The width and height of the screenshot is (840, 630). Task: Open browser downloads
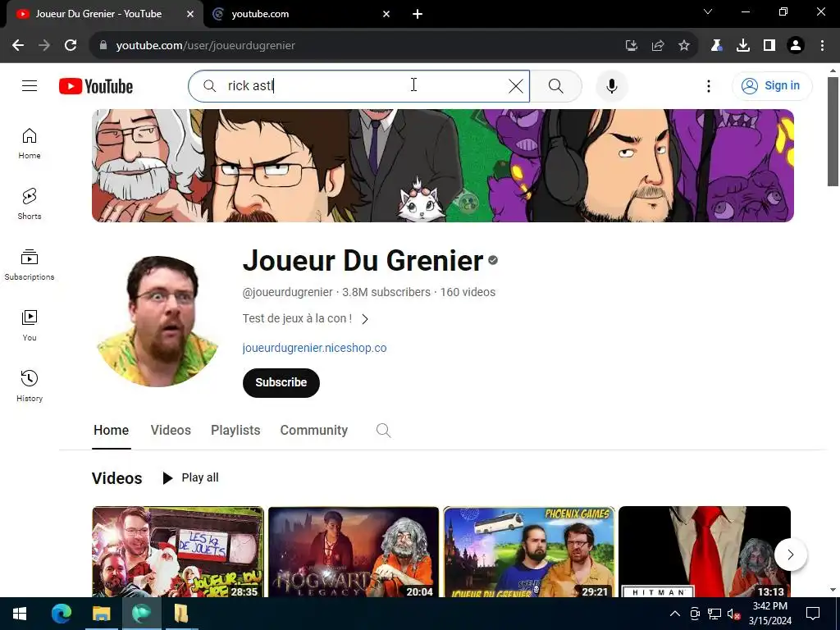(743, 46)
